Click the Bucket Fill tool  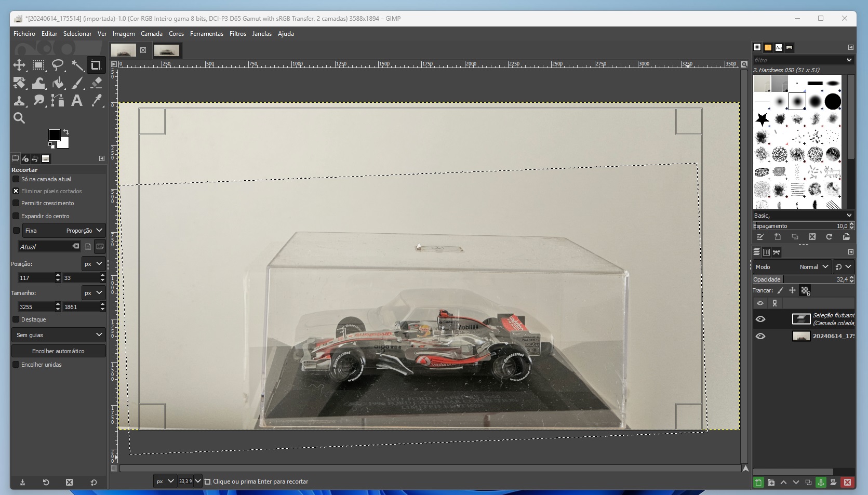click(58, 83)
